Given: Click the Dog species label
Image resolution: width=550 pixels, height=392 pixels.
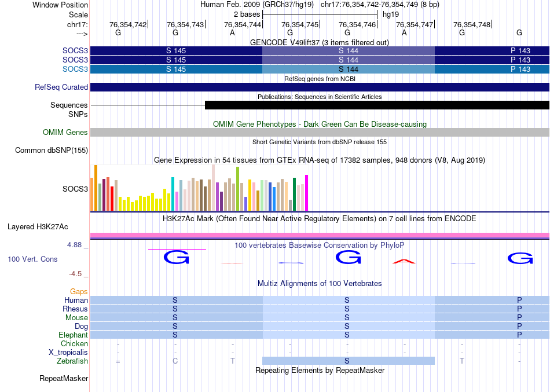Looking at the screenshot, I should click(81, 327).
